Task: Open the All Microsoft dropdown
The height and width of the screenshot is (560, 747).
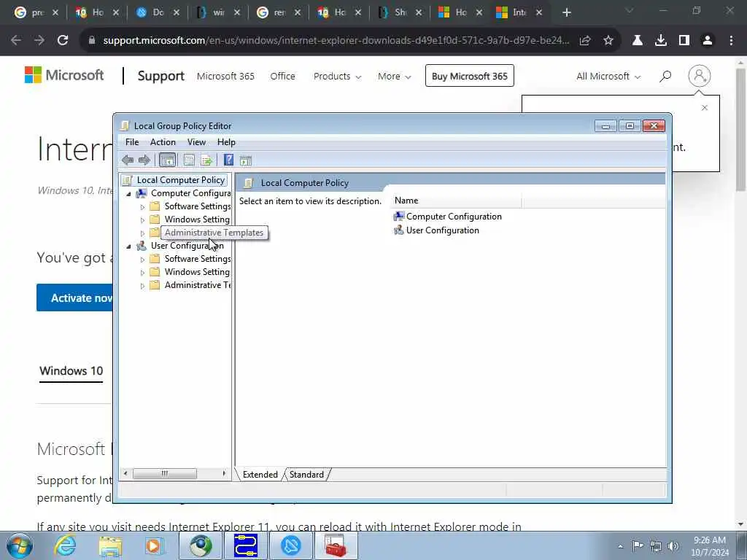Action: [608, 76]
